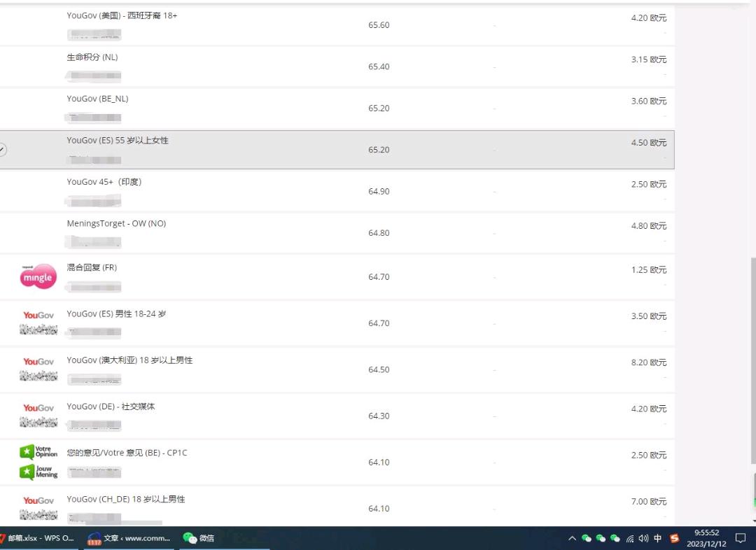The width and height of the screenshot is (756, 550).
Task: Click the Jouw Mening logo
Action: click(x=38, y=472)
